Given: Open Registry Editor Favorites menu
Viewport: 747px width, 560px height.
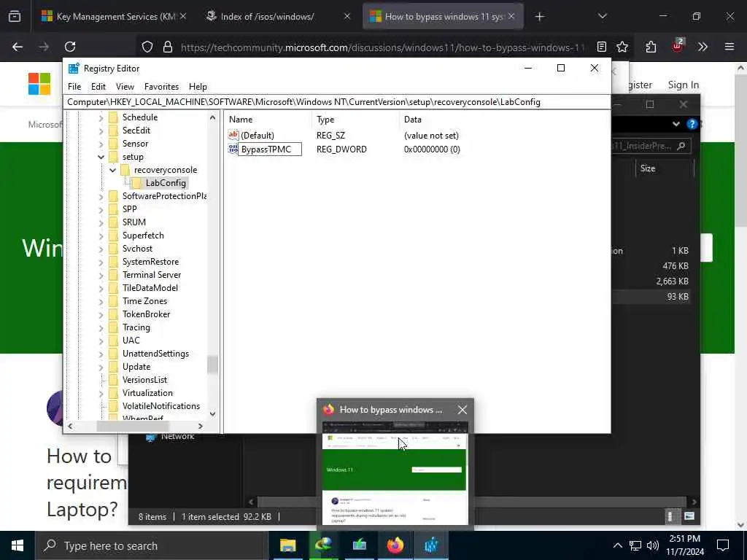Looking at the screenshot, I should pos(161,87).
